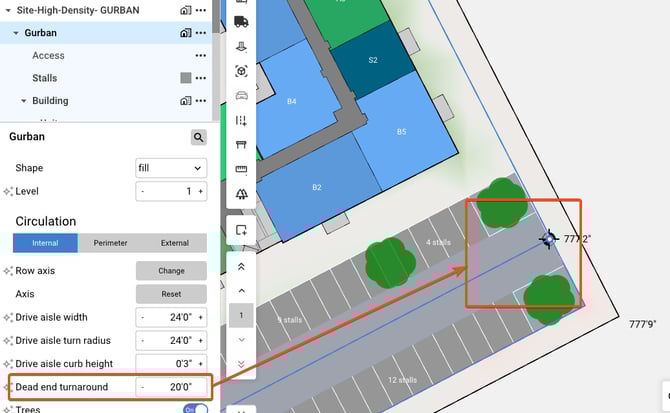Image resolution: width=670 pixels, height=413 pixels.
Task: Click the Row axis Change button
Action: click(x=171, y=271)
